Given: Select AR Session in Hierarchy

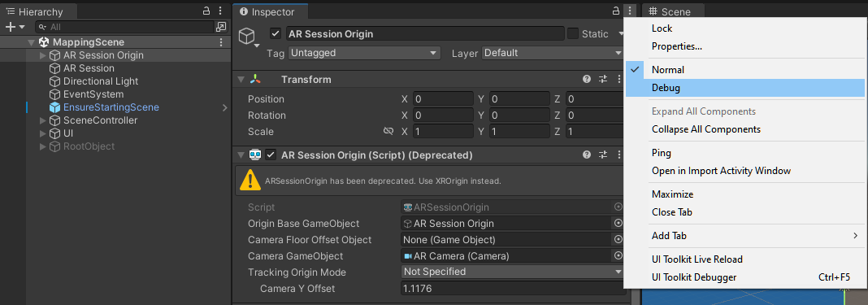Looking at the screenshot, I should point(89,68).
